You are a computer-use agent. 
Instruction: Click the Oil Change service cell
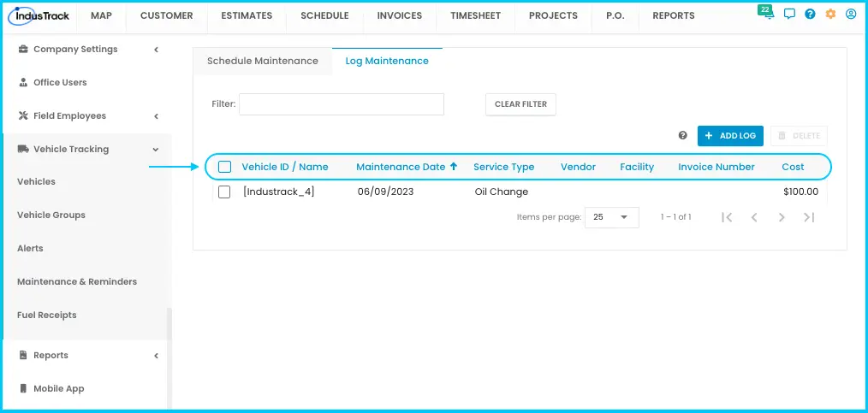[x=502, y=192]
